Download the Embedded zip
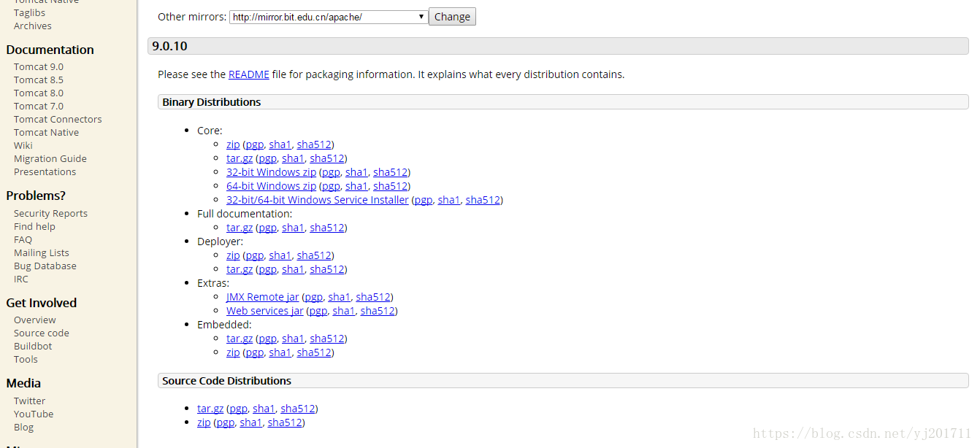The height and width of the screenshot is (448, 980). pos(233,352)
